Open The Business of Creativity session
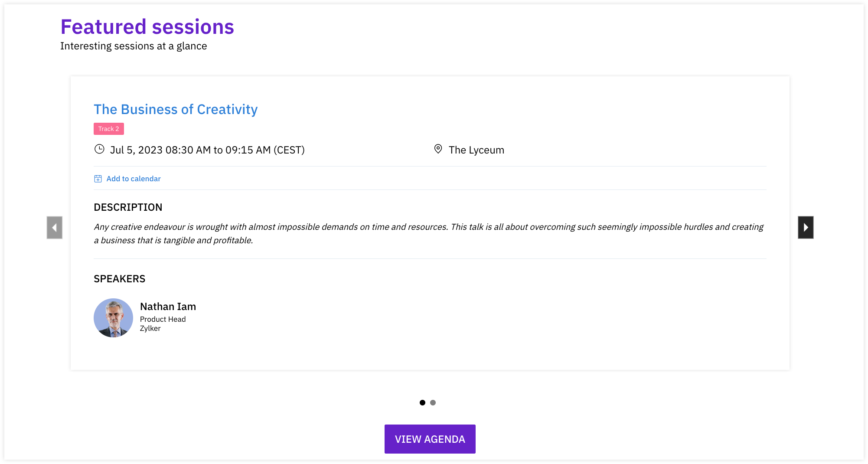868x464 pixels. pos(176,109)
